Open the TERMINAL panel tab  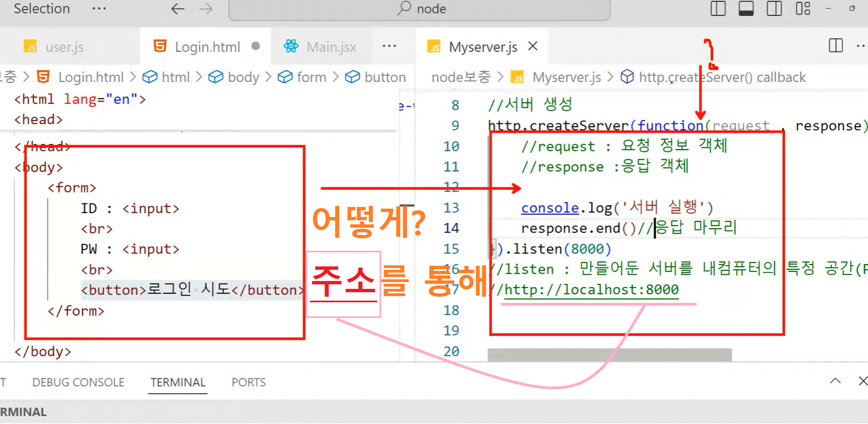(178, 382)
